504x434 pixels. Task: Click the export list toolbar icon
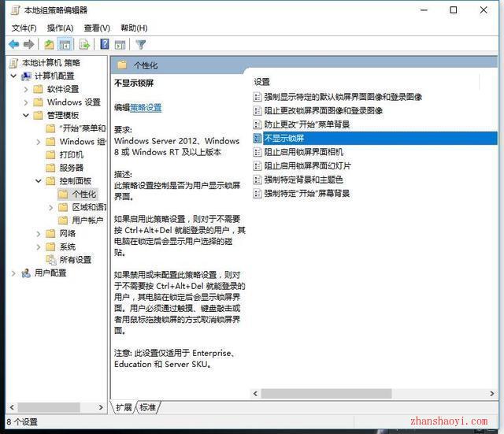84,44
